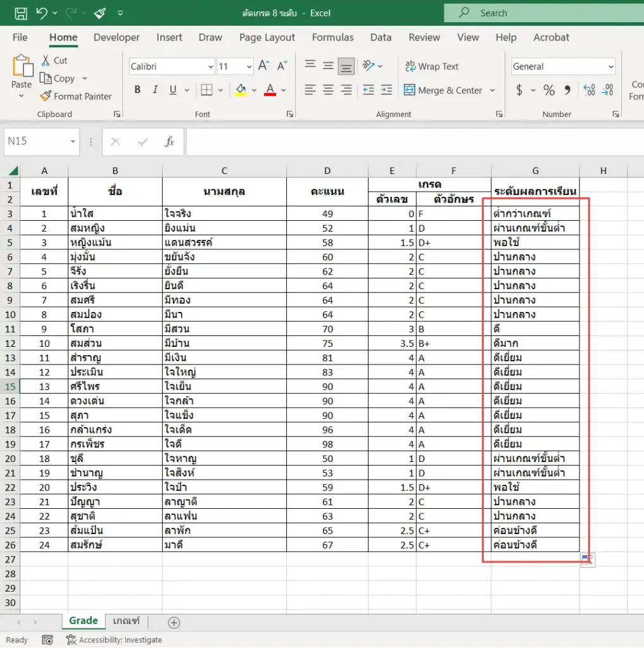
Task: Click the Name Box showing N15
Action: (x=41, y=141)
